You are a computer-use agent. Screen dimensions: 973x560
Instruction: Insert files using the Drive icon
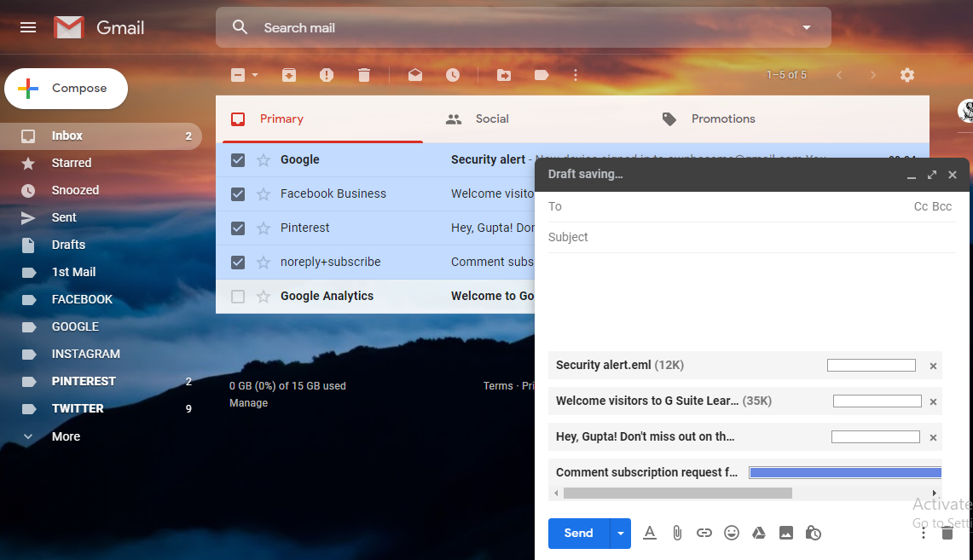click(758, 533)
